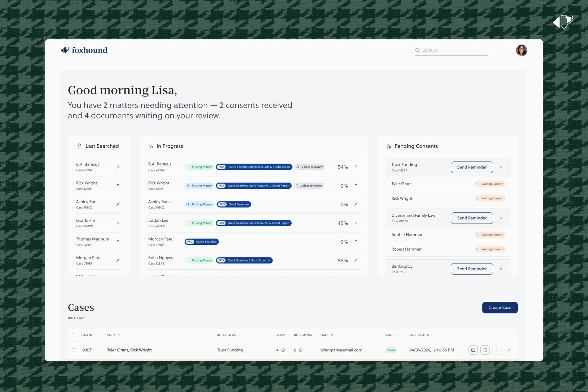Toggle select-all checkbox in table header
The image size is (588, 392).
click(x=74, y=335)
